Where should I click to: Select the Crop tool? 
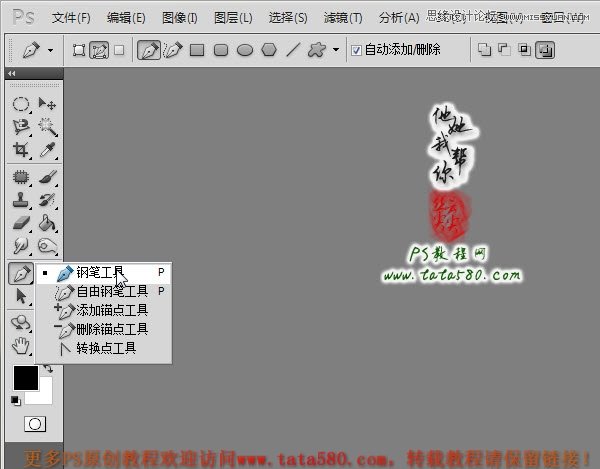pos(21,150)
